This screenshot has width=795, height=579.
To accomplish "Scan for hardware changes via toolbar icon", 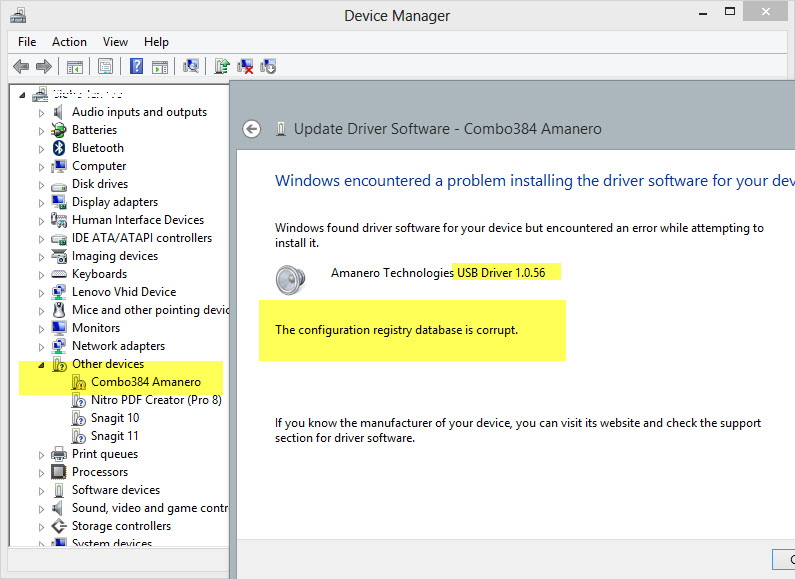I will [x=191, y=66].
